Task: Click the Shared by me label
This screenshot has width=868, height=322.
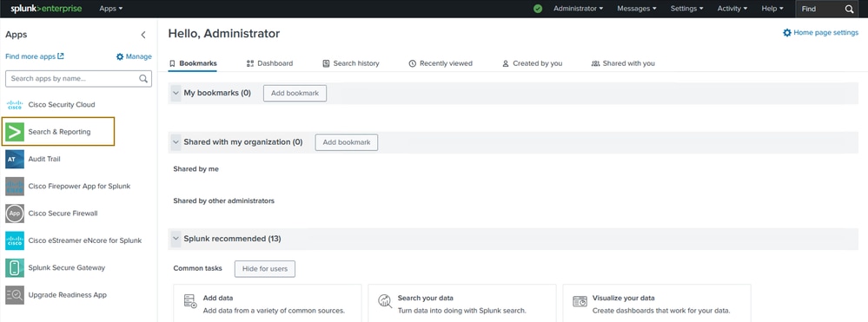Action: [x=196, y=168]
